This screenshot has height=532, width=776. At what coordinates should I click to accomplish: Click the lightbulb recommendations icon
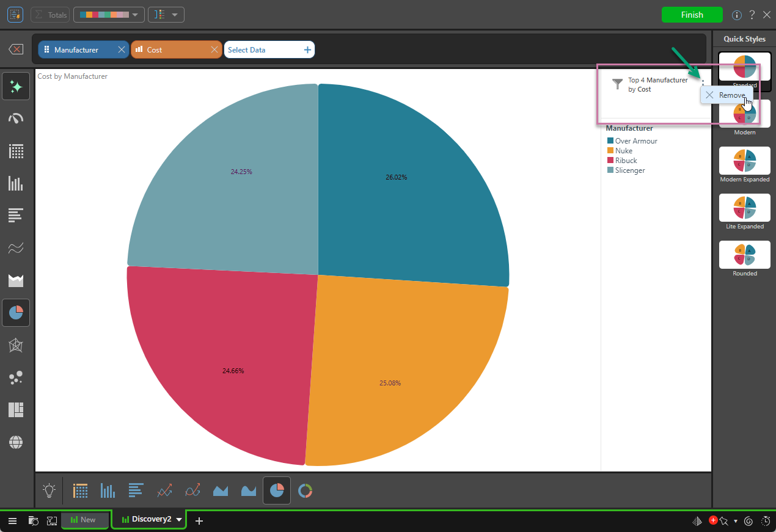49,490
